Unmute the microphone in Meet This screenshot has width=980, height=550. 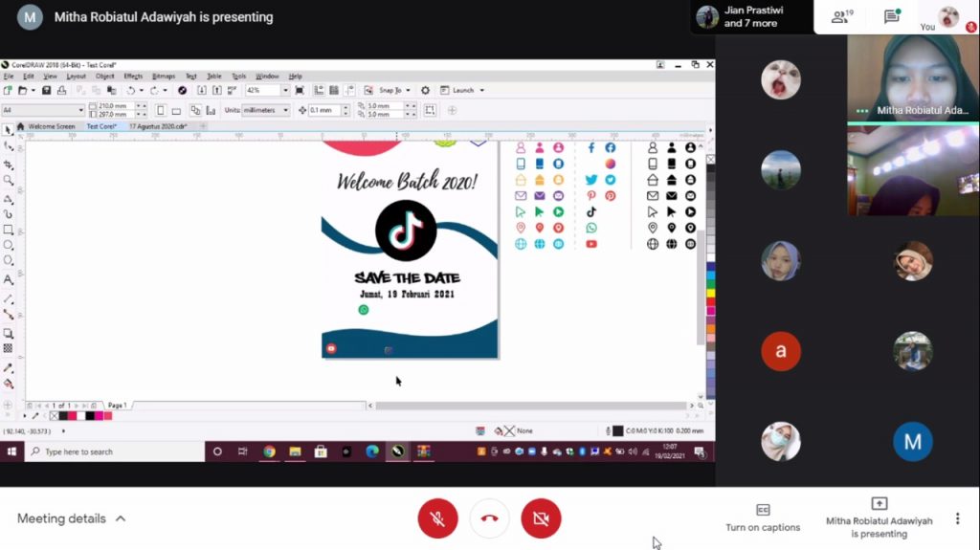[437, 518]
